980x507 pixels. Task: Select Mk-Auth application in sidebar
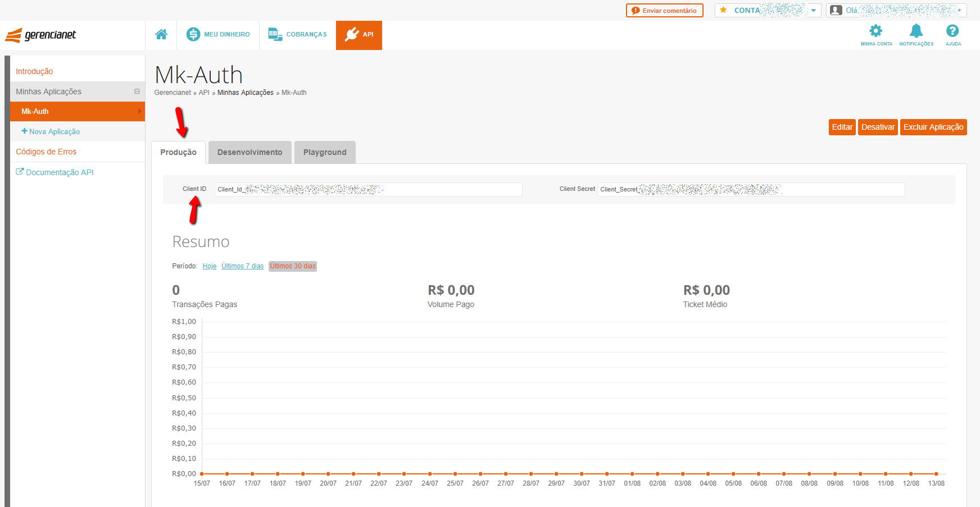click(x=78, y=111)
